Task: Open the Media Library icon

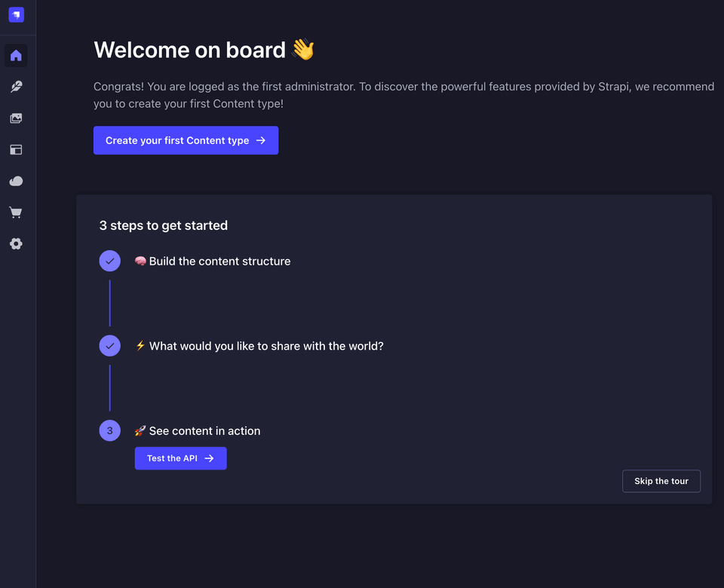Action: [x=16, y=118]
